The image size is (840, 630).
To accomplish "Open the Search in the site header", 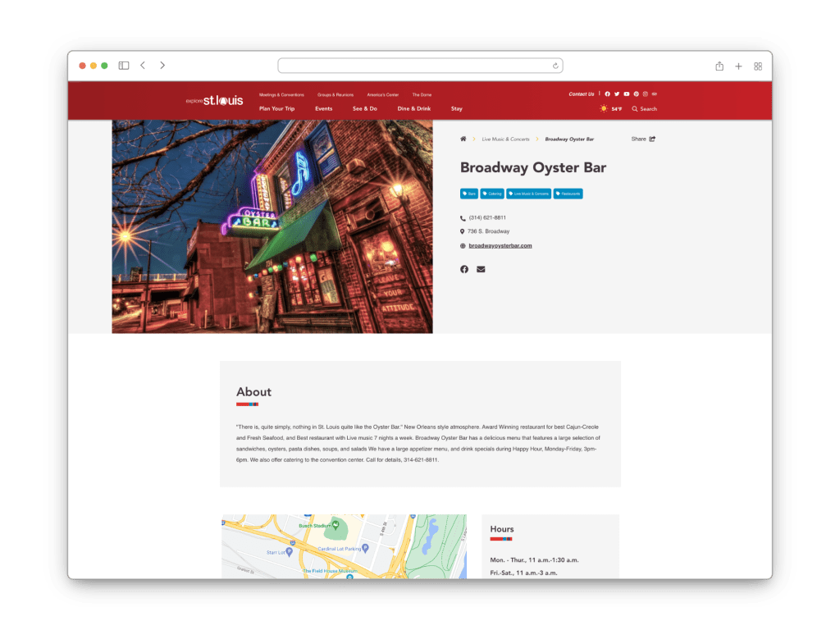I will click(x=645, y=108).
